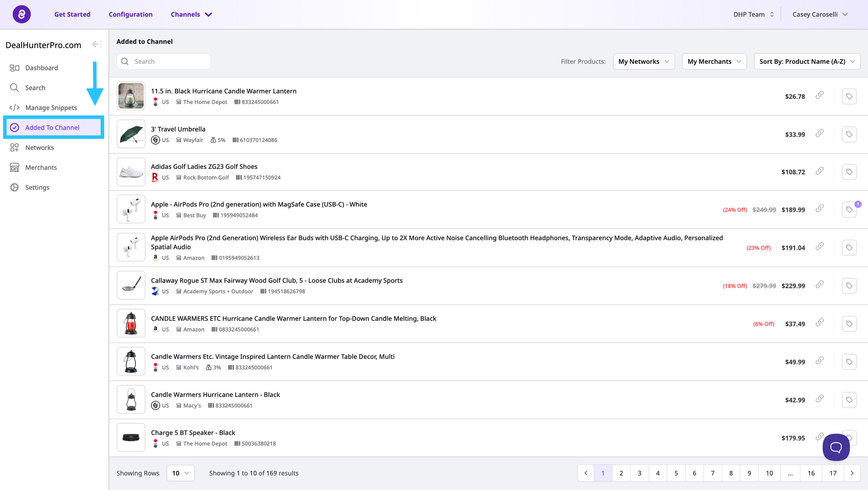Click the link icon for Black Hurricane Candle Warmer
The image size is (868, 490).
click(819, 95)
